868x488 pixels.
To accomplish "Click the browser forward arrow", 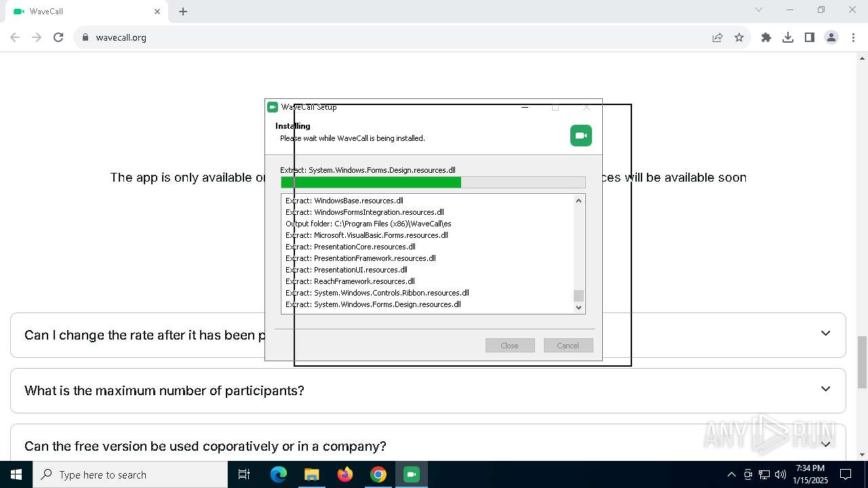I will point(37,37).
